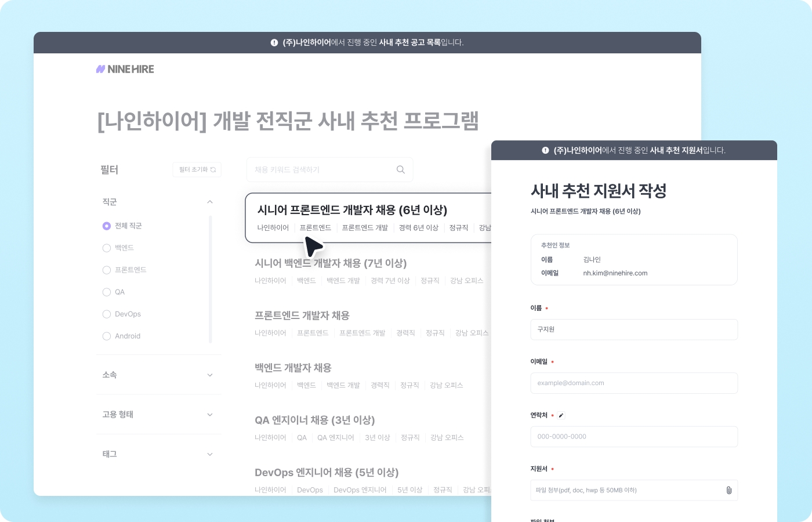Choose the Android radio button
The height and width of the screenshot is (522, 812).
pos(107,336)
